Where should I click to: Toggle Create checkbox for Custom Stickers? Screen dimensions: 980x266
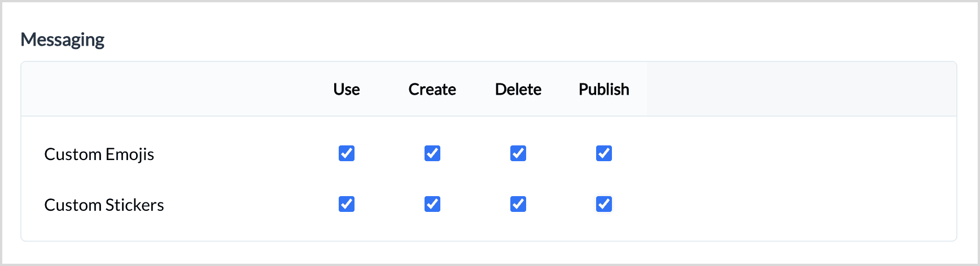coord(432,204)
